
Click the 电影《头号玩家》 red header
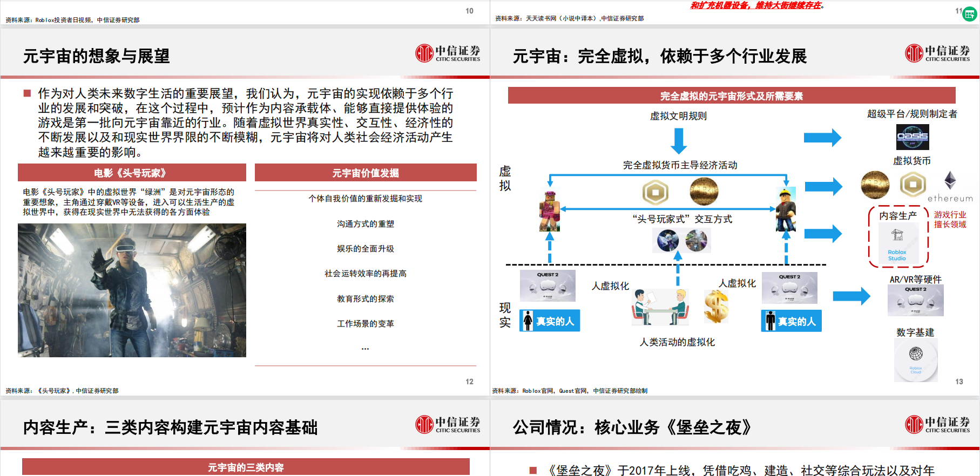(x=132, y=173)
